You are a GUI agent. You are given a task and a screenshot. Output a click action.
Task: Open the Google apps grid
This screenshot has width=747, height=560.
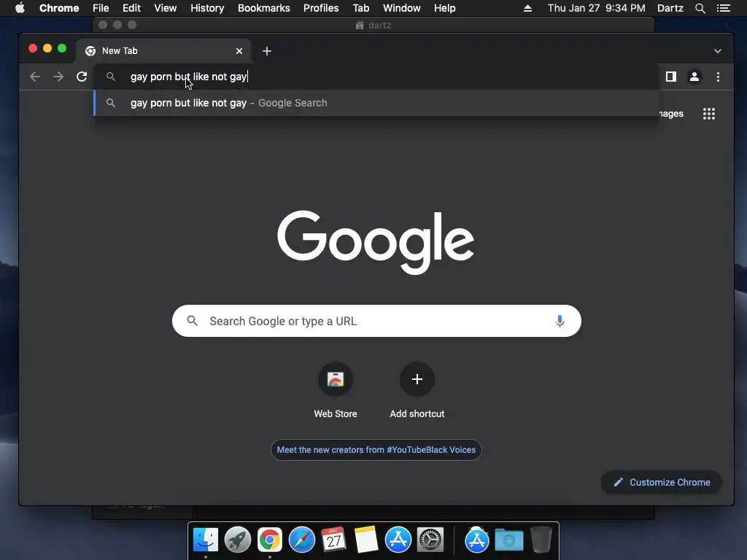pyautogui.click(x=709, y=114)
